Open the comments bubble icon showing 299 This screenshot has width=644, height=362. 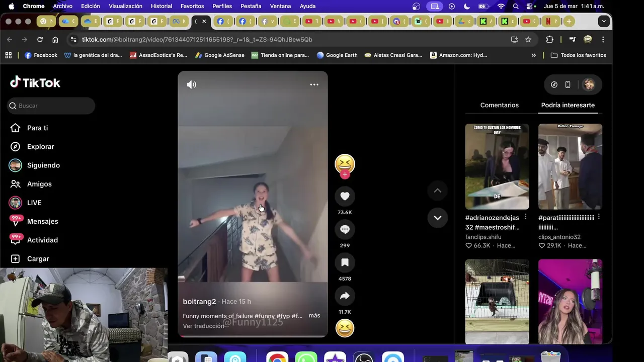[x=345, y=229]
